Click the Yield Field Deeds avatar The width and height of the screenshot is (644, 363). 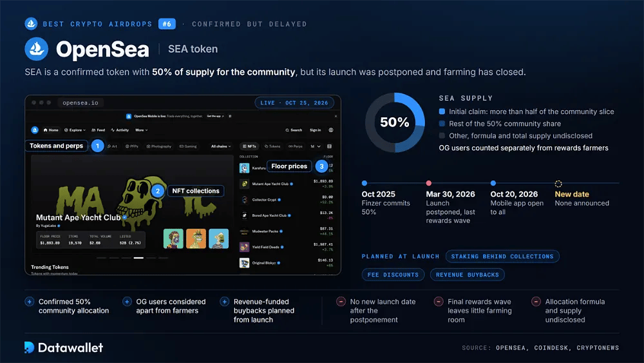tap(244, 247)
